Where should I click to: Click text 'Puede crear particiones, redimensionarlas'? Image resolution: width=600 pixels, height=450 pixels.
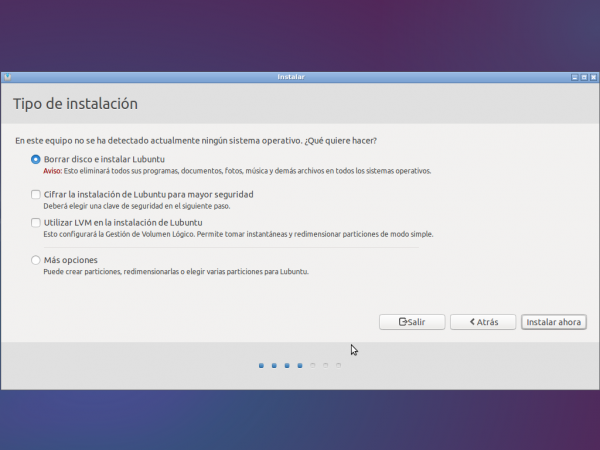[x=111, y=272]
